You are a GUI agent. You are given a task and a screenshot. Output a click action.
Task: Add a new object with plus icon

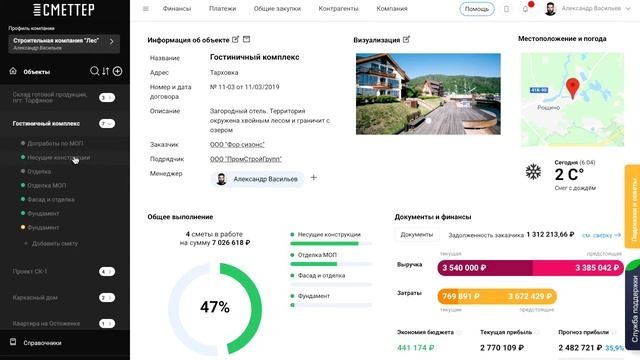118,71
